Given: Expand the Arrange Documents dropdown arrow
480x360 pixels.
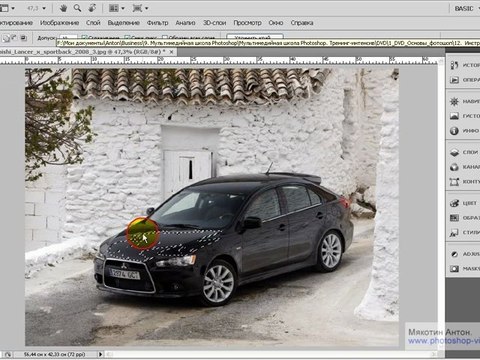Looking at the screenshot, I should pyautogui.click(x=123, y=8).
